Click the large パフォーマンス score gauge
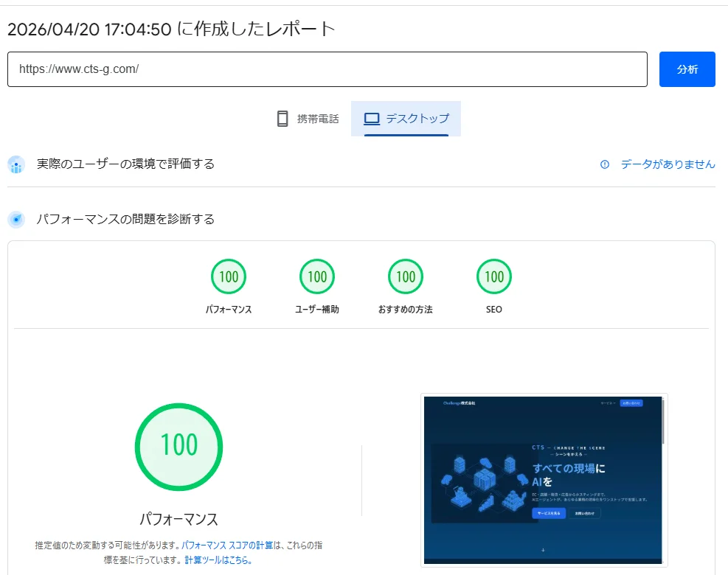 [178, 446]
